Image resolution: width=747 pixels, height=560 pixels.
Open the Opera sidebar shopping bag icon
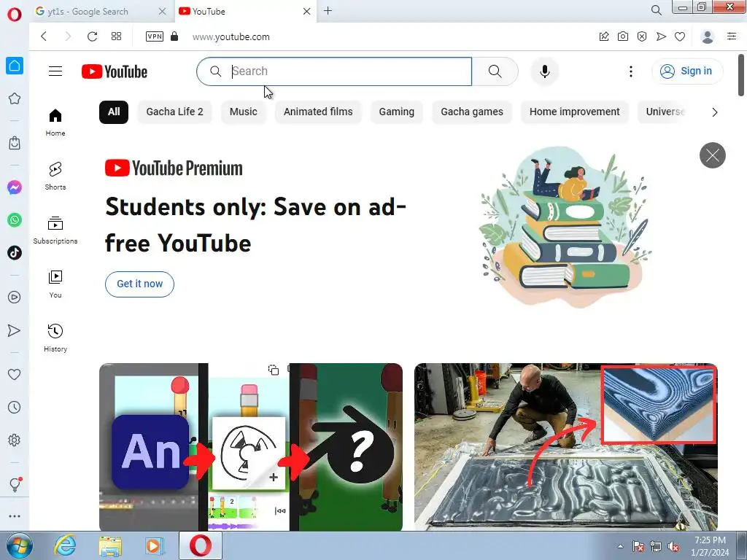[x=15, y=142]
